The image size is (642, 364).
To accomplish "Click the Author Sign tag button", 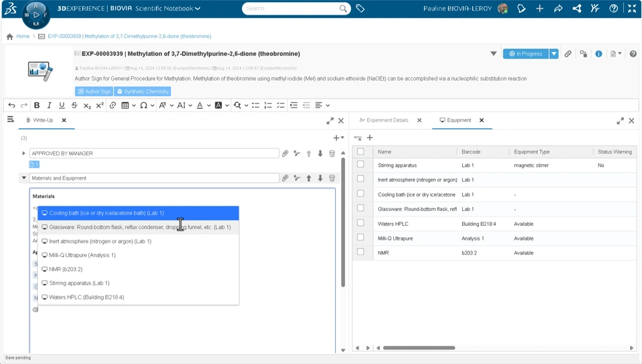I will point(94,92).
